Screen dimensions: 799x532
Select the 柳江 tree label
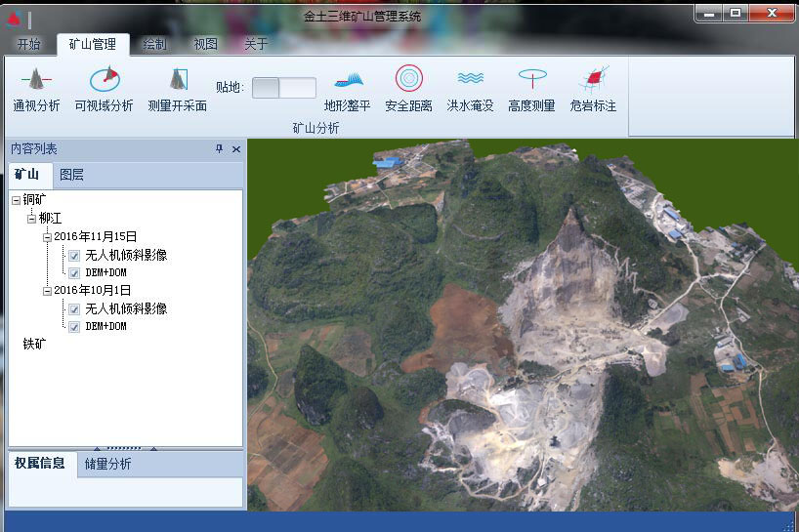50,219
